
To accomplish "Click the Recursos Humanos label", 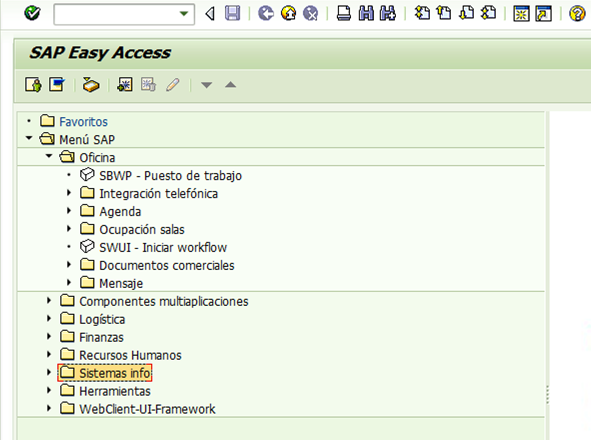I will (x=130, y=355).
